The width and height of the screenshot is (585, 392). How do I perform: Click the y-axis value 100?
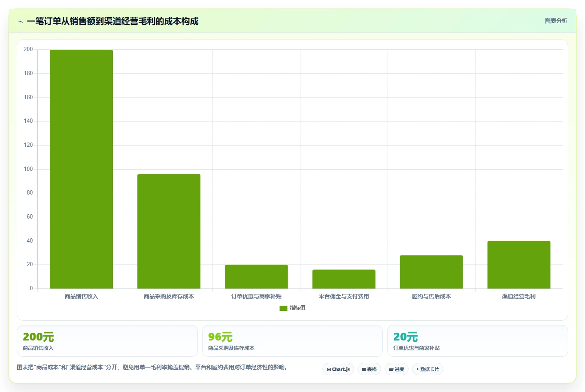pos(28,169)
